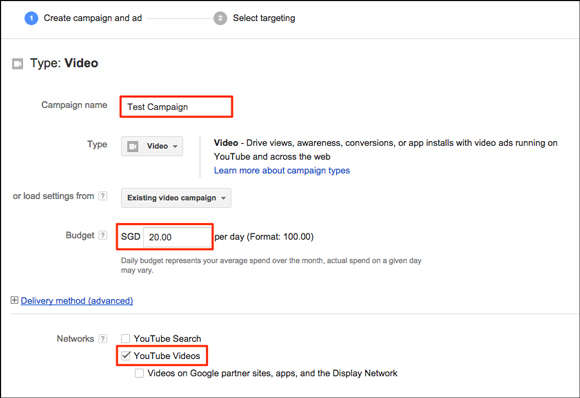Go to Select targeting step
Screen dimensions: 580x398
(264, 18)
